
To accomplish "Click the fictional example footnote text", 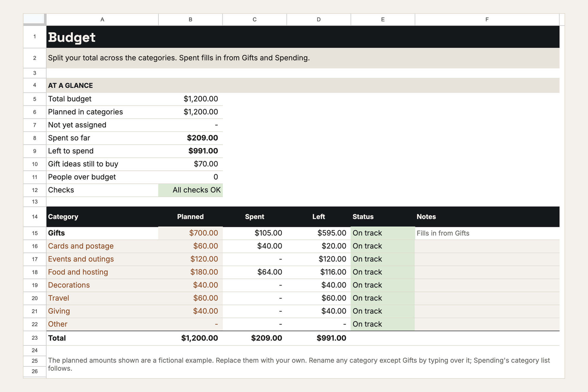I will (299, 364).
